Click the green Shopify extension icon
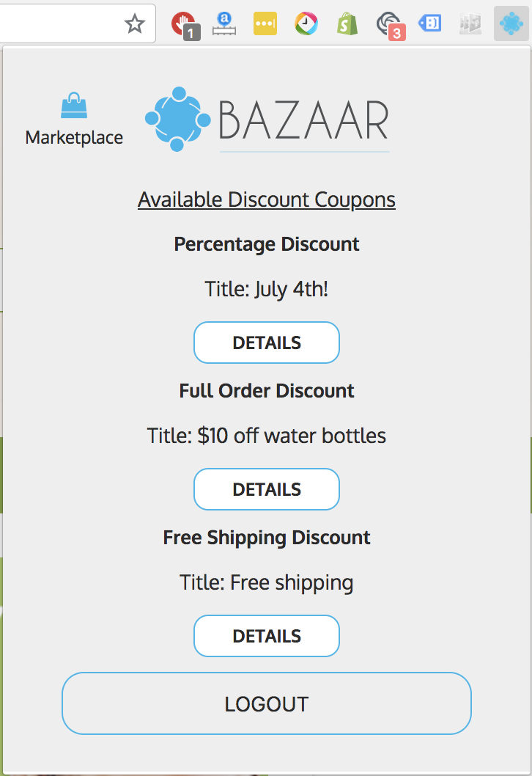 (347, 23)
